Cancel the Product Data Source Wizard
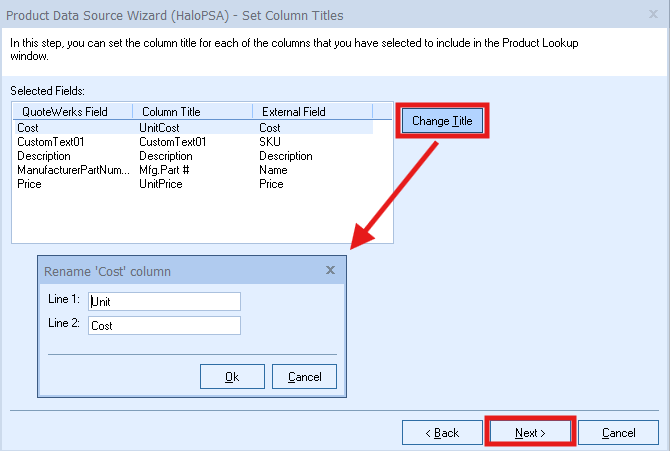Viewport: 670px width, 451px height. click(x=618, y=433)
